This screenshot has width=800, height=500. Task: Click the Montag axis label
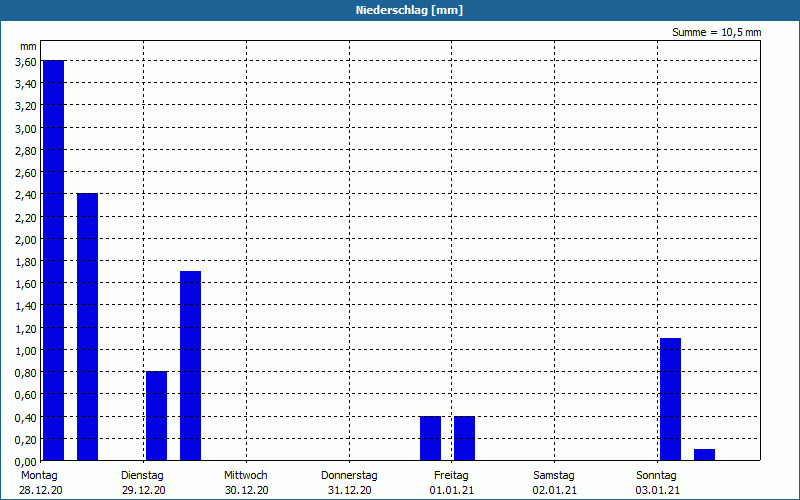(x=39, y=476)
